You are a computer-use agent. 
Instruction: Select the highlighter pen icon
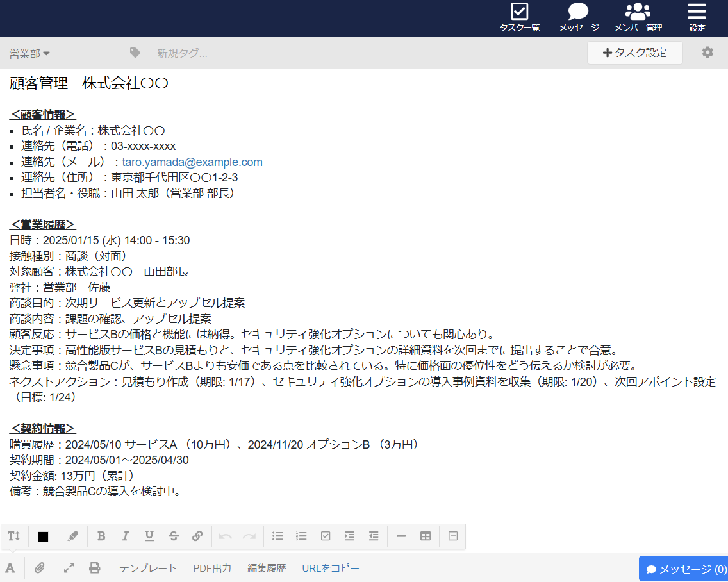click(x=72, y=536)
